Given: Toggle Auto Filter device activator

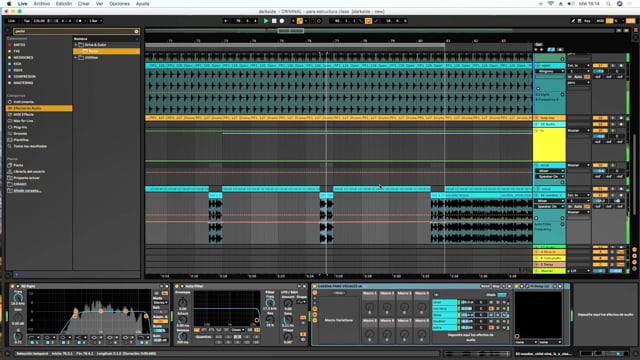Looking at the screenshot, I should pyautogui.click(x=177, y=287).
